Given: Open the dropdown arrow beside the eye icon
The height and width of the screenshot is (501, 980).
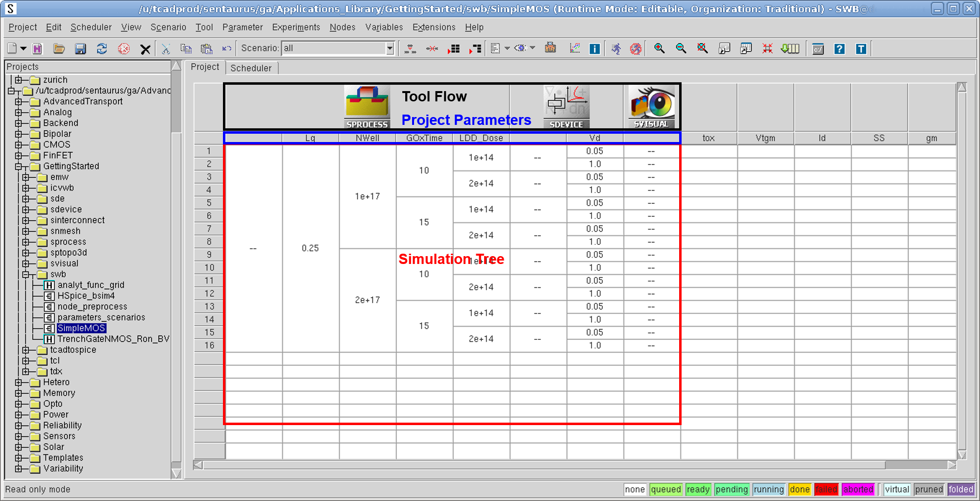Looking at the screenshot, I should pyautogui.click(x=532, y=48).
